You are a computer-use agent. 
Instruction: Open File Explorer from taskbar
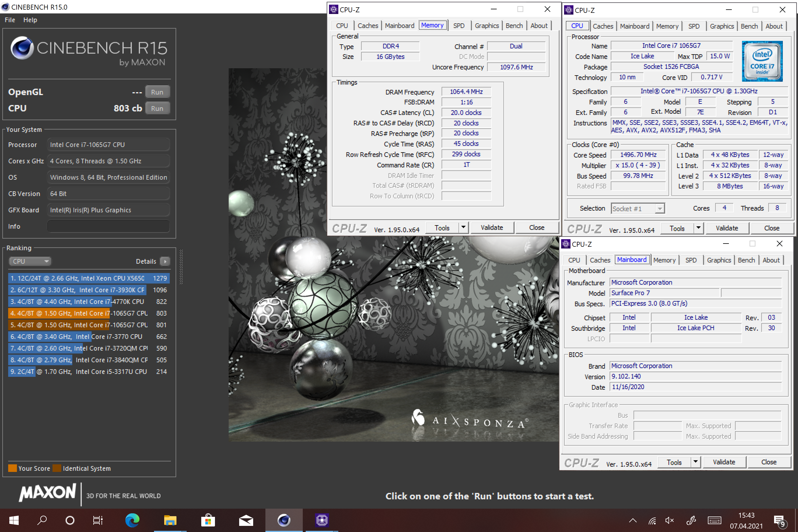(x=170, y=520)
